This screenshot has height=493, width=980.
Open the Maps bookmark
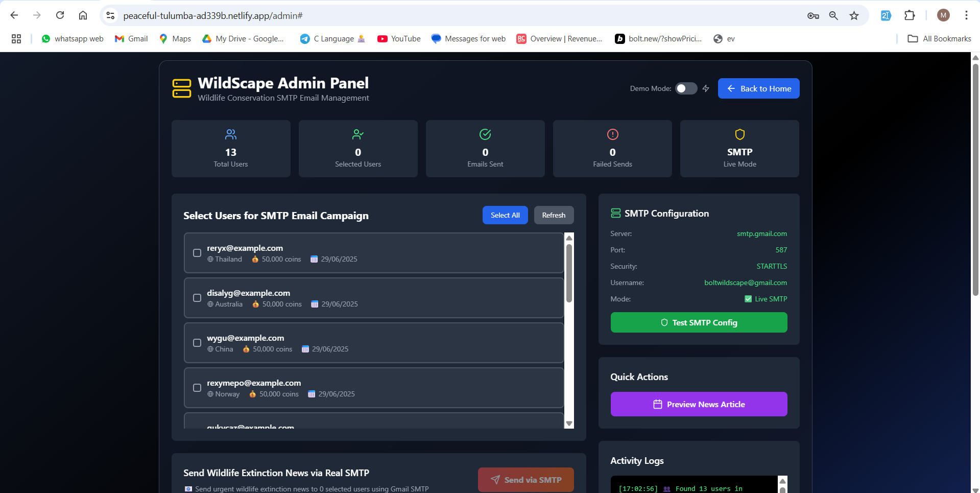coord(175,39)
